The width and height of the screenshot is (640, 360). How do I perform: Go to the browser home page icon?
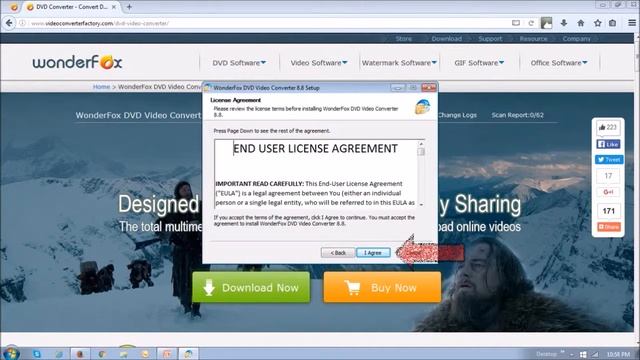click(x=581, y=23)
